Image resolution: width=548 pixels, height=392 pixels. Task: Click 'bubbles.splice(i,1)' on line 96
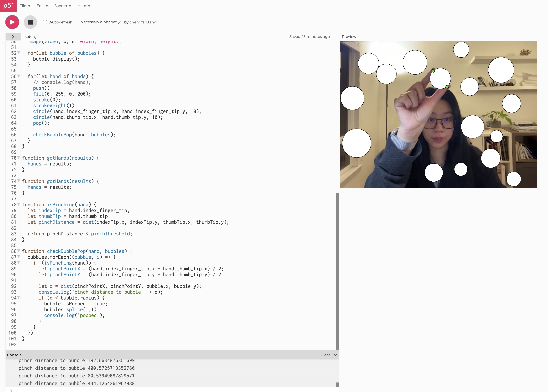tap(70, 309)
